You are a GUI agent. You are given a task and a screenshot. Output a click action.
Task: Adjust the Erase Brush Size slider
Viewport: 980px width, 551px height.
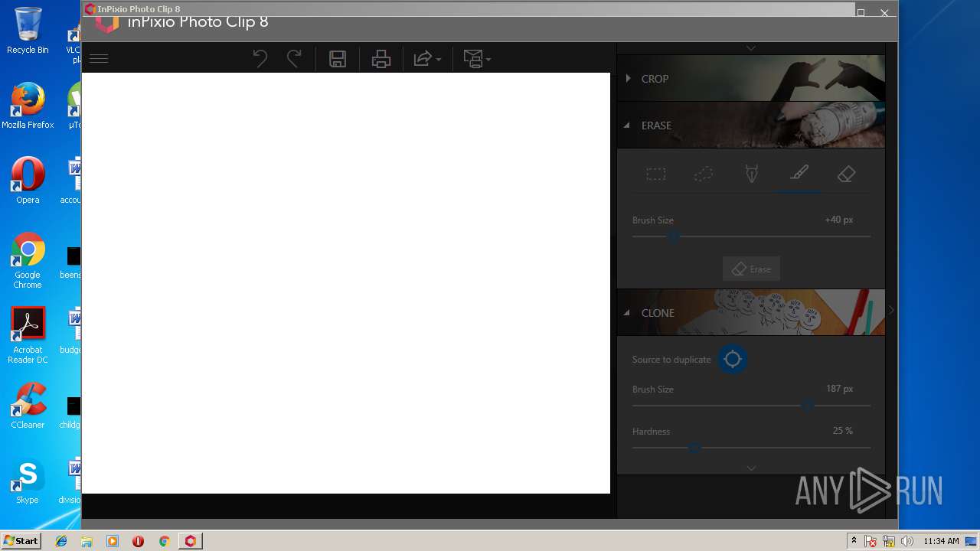751,236
